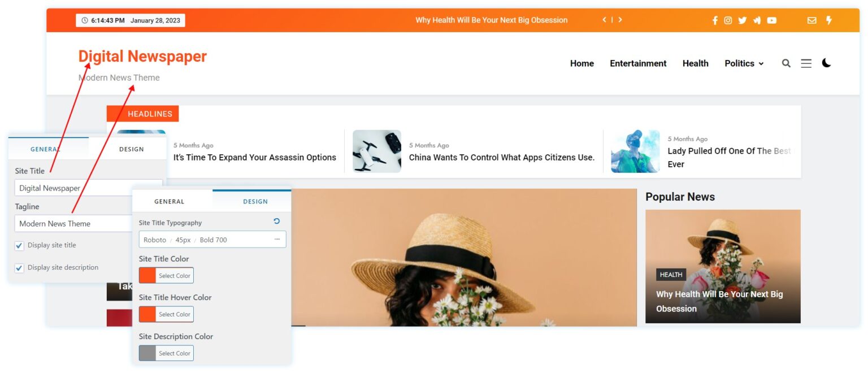Open the site's Facebook page icon
This screenshot has height=373, width=868.
[715, 20]
